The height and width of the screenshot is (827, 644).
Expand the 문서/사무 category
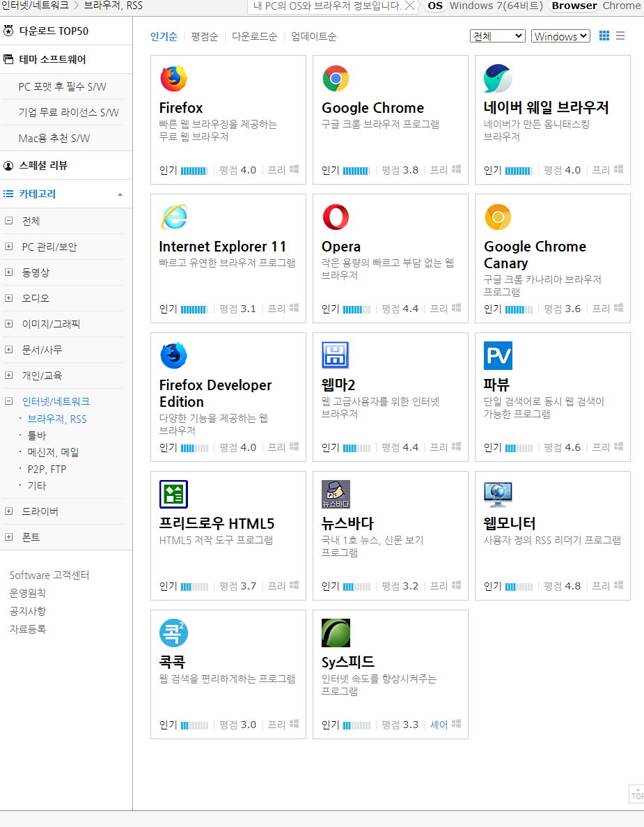8,349
